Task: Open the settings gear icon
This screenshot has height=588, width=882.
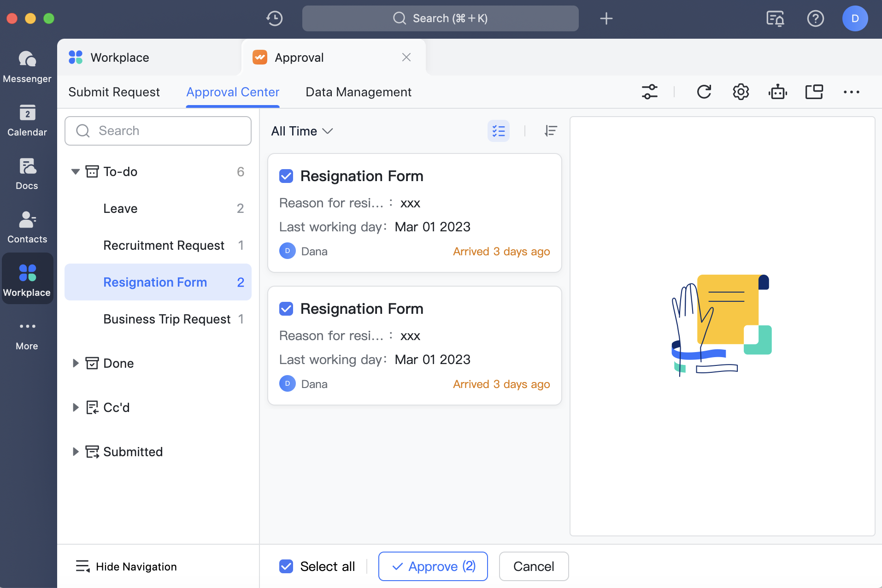Action: pyautogui.click(x=741, y=92)
